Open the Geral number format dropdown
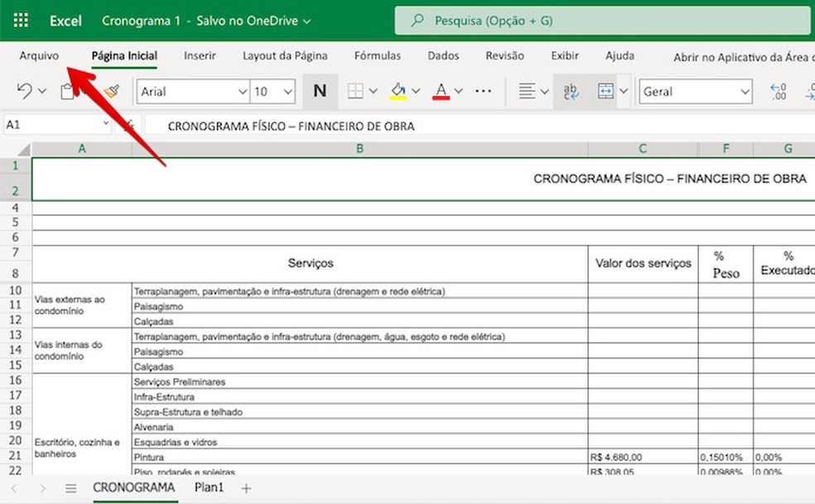The width and height of the screenshot is (815, 504). (695, 91)
